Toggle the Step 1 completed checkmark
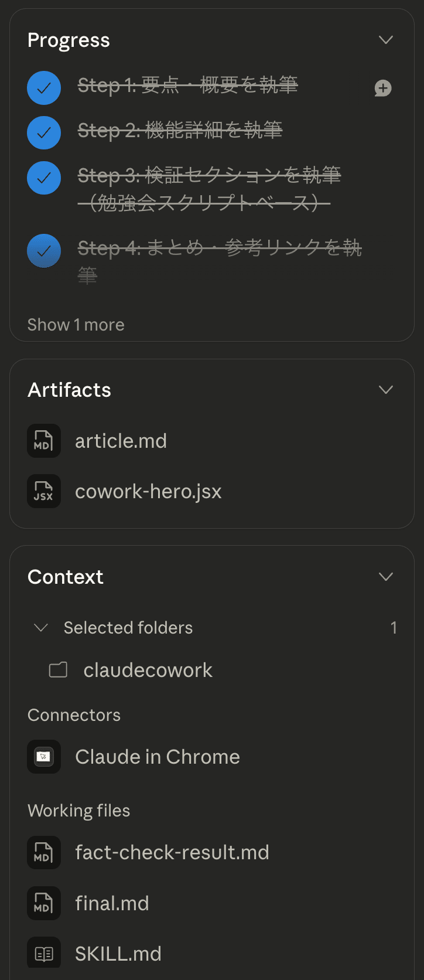The height and width of the screenshot is (980, 424). pyautogui.click(x=44, y=88)
